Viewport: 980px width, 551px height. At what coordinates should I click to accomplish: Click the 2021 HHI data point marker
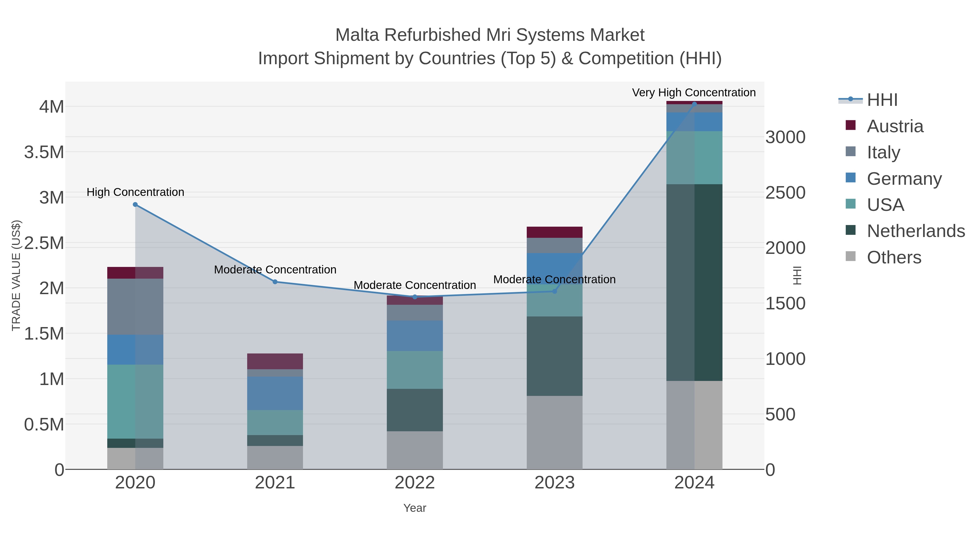tap(275, 282)
